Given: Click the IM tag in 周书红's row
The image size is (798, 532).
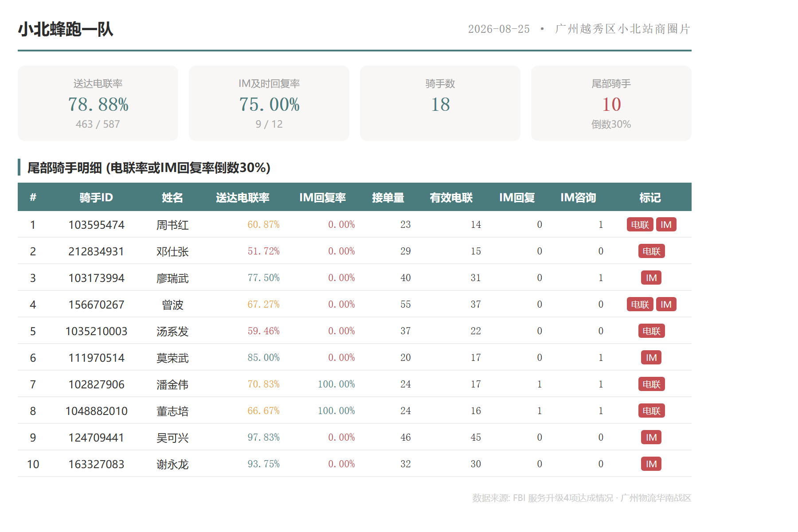Looking at the screenshot, I should click(666, 224).
